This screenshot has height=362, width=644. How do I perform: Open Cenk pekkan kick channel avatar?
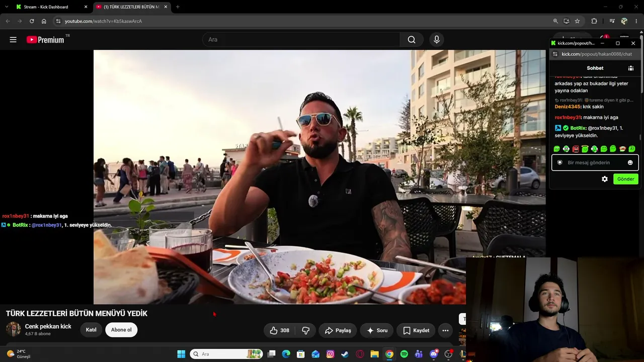point(13,329)
